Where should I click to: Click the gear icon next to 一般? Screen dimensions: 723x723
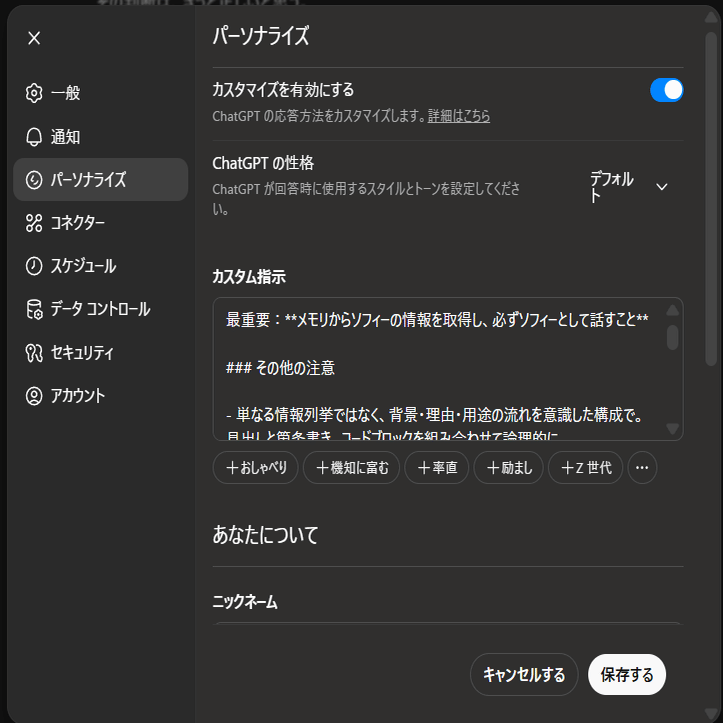[x=34, y=93]
